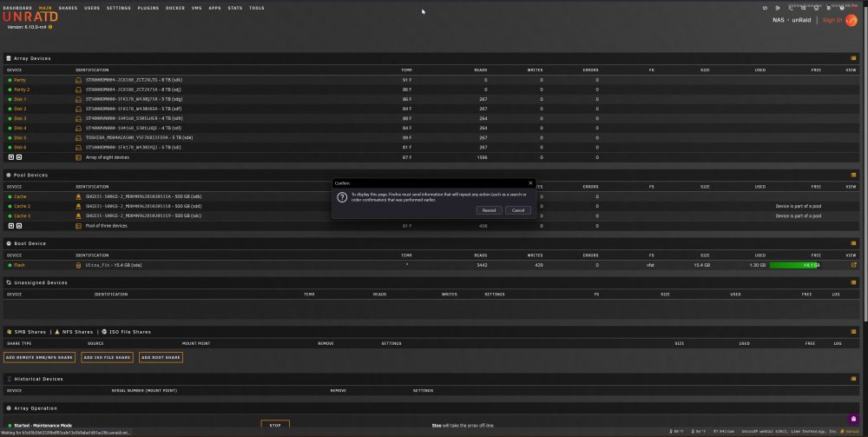Open the Disk 3 device link

pyautogui.click(x=20, y=118)
